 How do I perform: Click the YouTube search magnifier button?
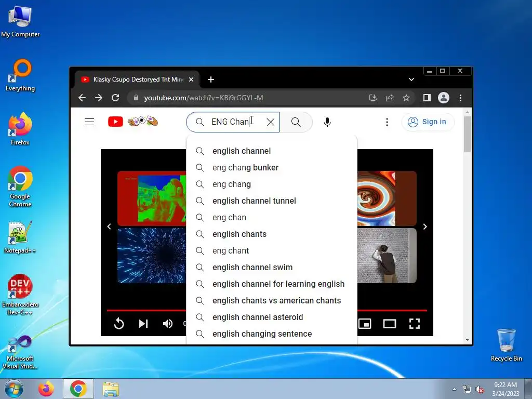[x=296, y=122]
